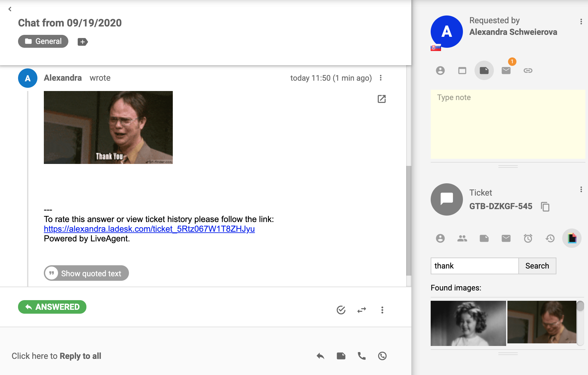Open Alexandra's message options menu
The height and width of the screenshot is (375, 588).
(381, 78)
